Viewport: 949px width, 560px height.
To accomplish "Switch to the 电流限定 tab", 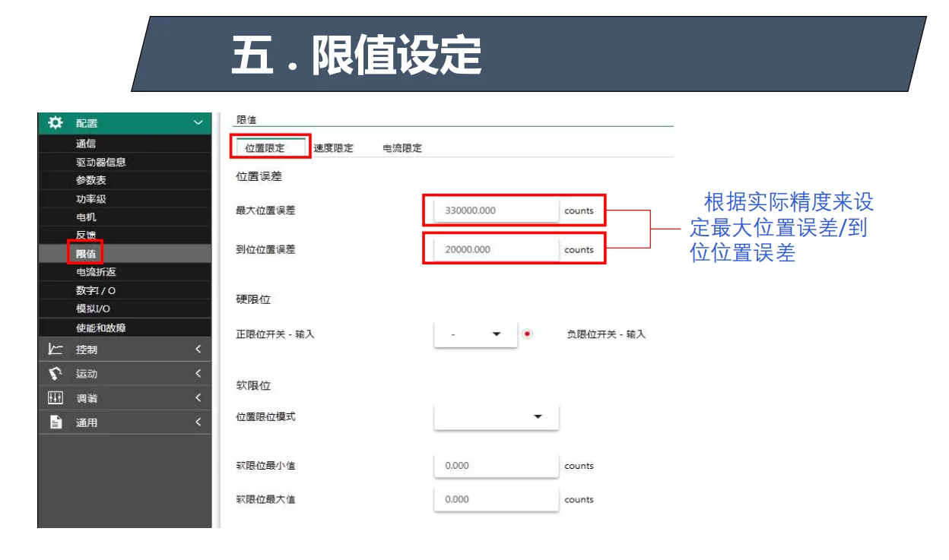I will click(403, 147).
